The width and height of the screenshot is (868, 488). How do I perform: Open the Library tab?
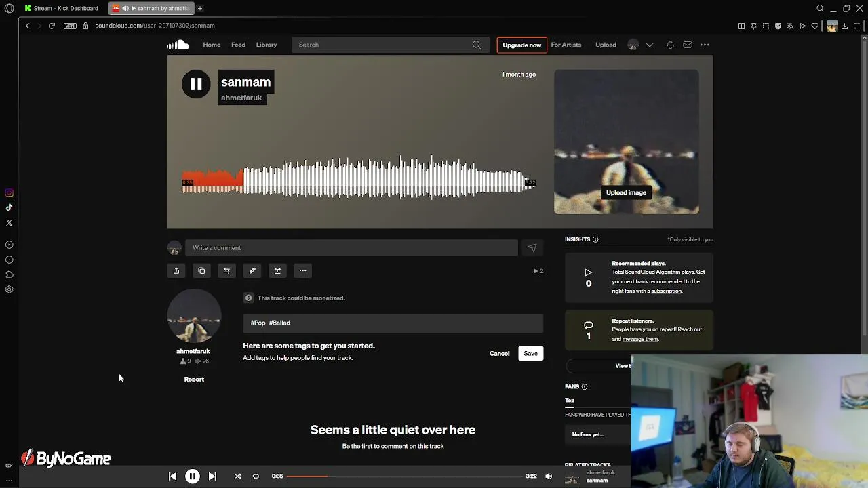pyautogui.click(x=267, y=45)
